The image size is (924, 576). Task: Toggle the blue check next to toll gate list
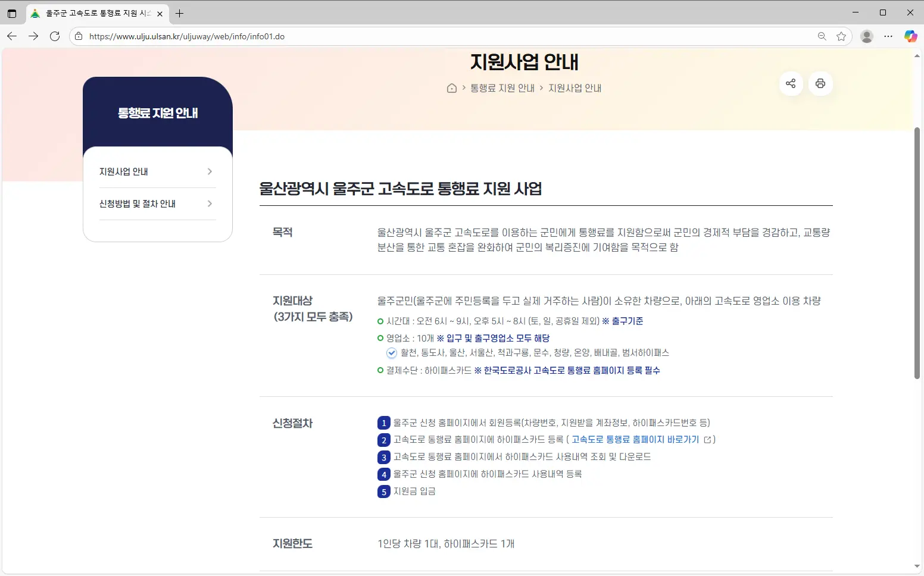click(x=391, y=353)
